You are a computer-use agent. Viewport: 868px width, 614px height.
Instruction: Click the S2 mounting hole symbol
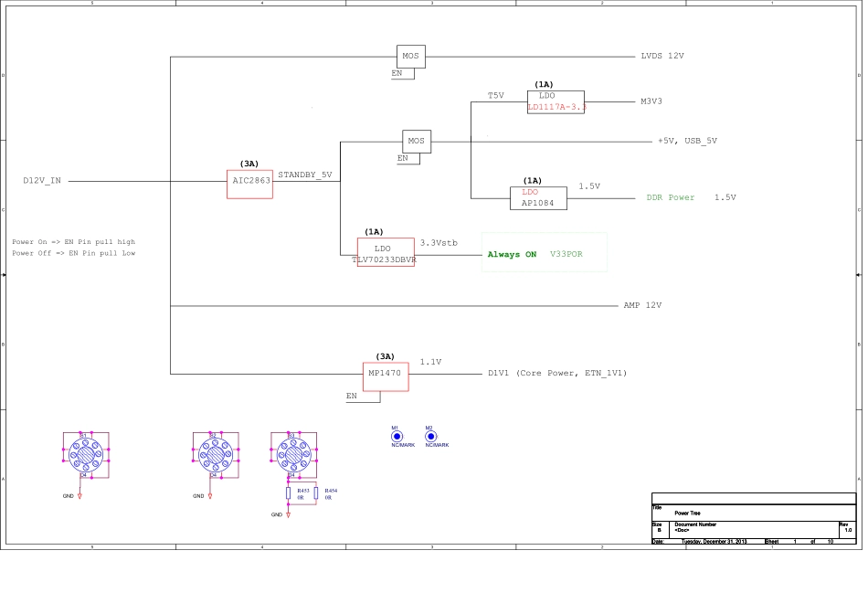coord(214,453)
